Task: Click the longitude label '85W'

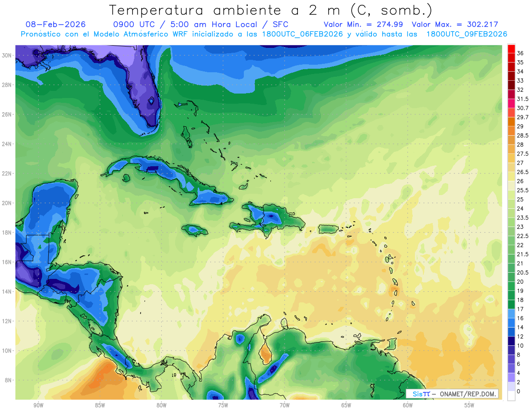Action: tap(100, 405)
